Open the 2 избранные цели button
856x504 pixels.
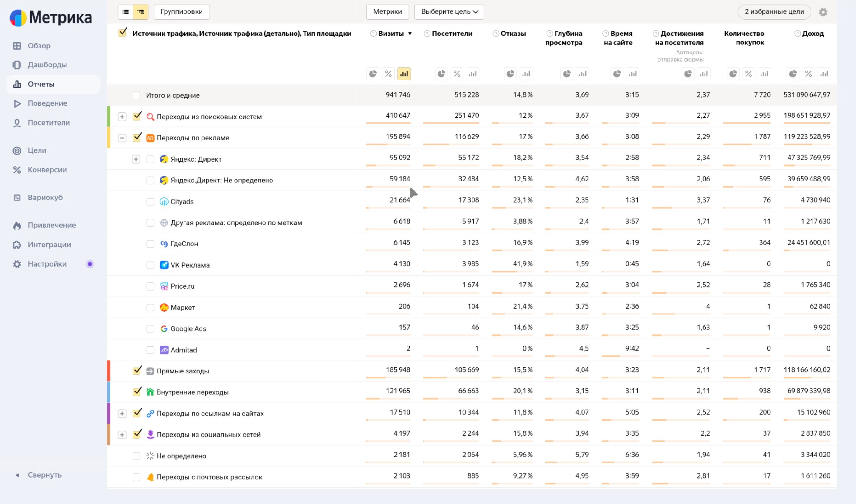click(774, 12)
